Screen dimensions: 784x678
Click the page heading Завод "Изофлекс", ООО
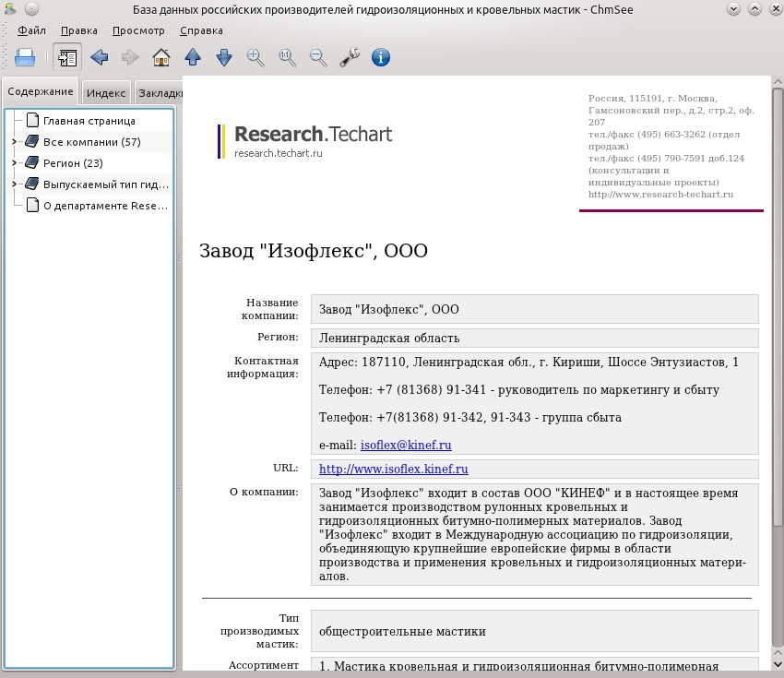point(314,251)
